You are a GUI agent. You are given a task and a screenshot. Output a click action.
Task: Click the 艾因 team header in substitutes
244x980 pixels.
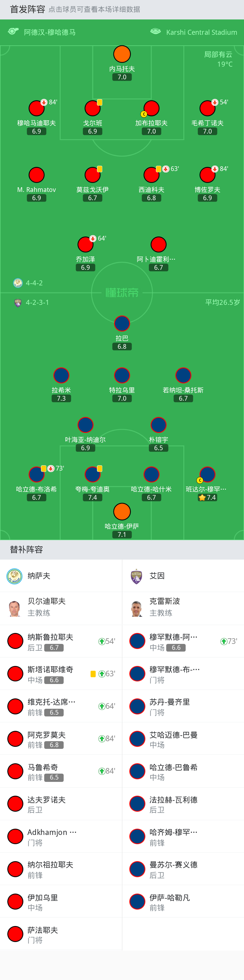click(183, 576)
